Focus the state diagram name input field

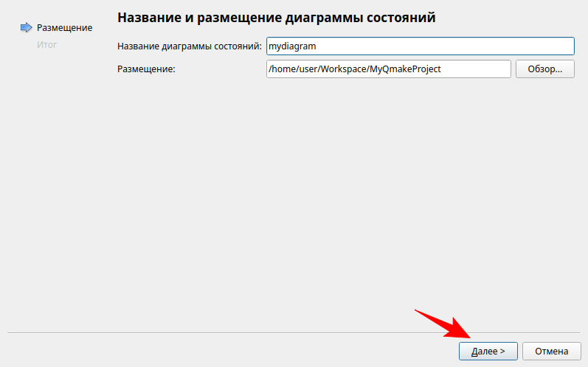click(419, 46)
